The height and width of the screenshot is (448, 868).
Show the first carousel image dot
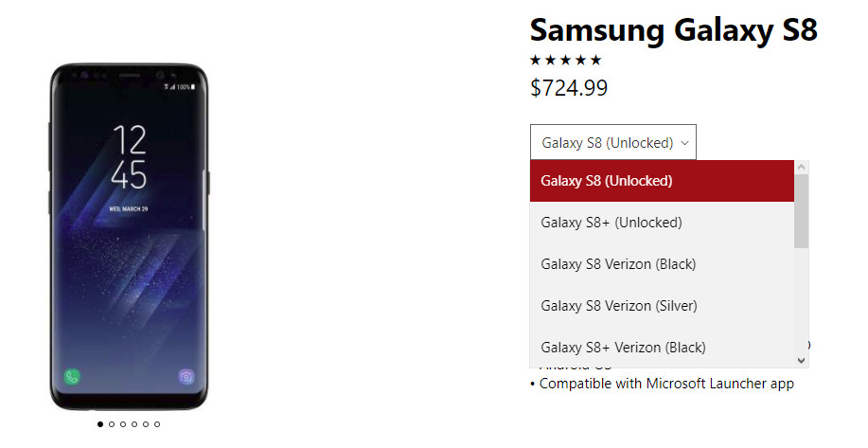pyautogui.click(x=100, y=424)
